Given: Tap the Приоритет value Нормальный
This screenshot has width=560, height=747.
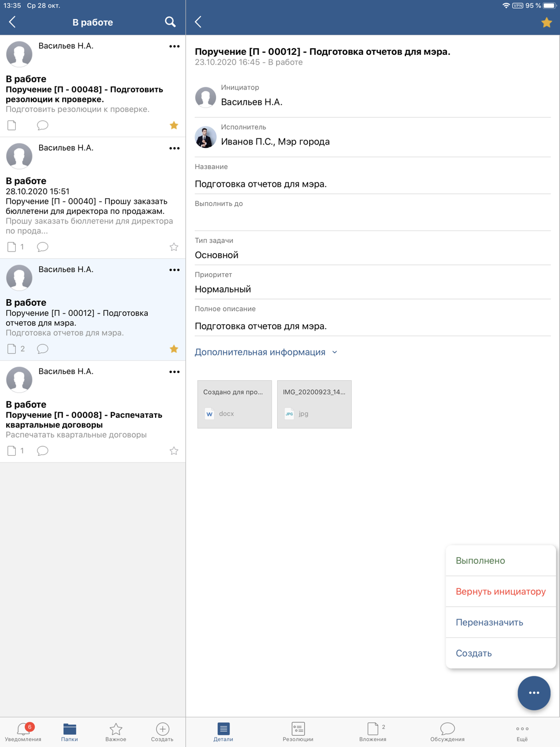Looking at the screenshot, I should (x=223, y=290).
